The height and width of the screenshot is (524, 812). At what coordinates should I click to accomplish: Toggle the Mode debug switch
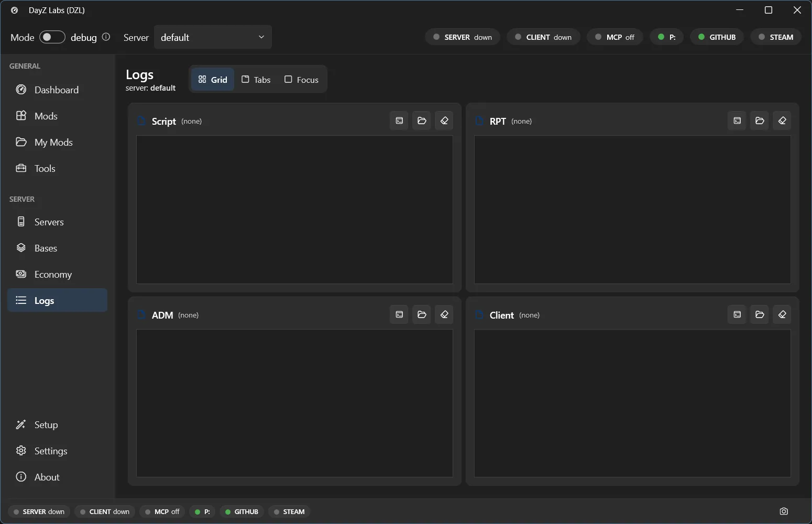[52, 37]
